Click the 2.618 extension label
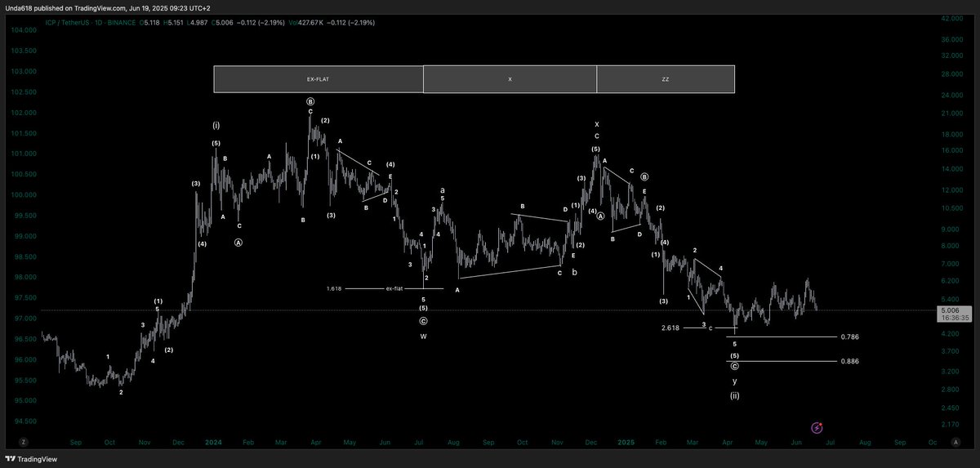The height and width of the screenshot is (468, 980). 670,328
